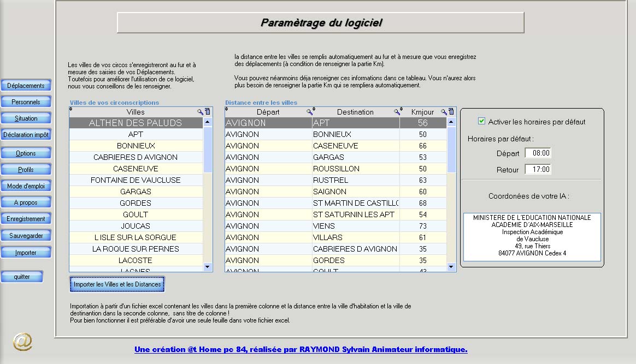
Task: Open the @t Home pc 84 creator link
Action: 301,349
